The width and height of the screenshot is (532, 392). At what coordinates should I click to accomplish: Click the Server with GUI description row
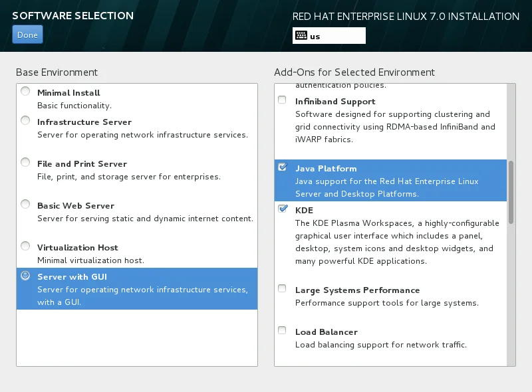142,296
